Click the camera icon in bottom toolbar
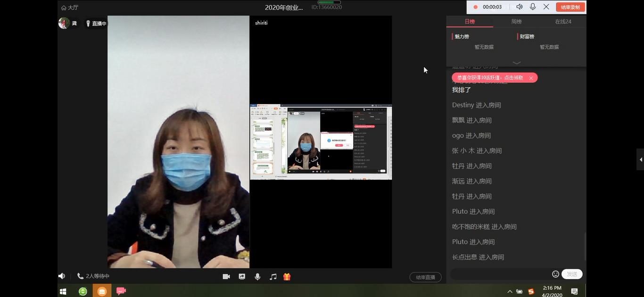Image resolution: width=644 pixels, height=297 pixels. [x=226, y=277]
